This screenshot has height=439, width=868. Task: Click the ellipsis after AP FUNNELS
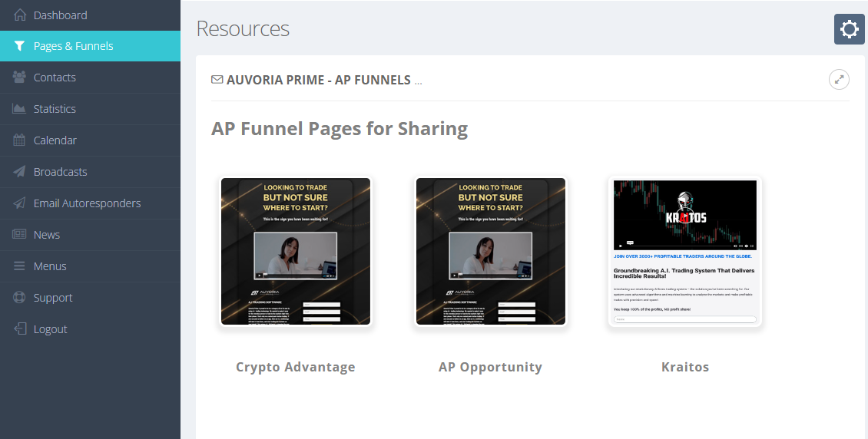[418, 82]
